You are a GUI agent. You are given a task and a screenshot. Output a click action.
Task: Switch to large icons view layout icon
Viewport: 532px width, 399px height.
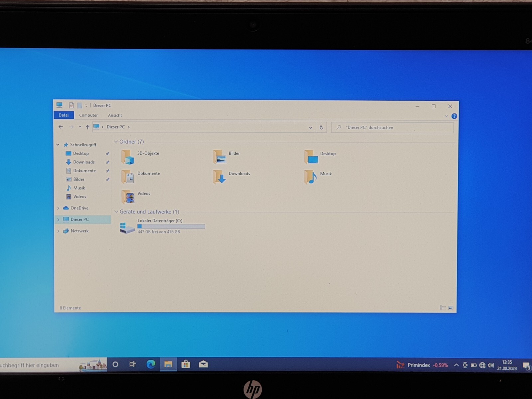[x=451, y=308]
